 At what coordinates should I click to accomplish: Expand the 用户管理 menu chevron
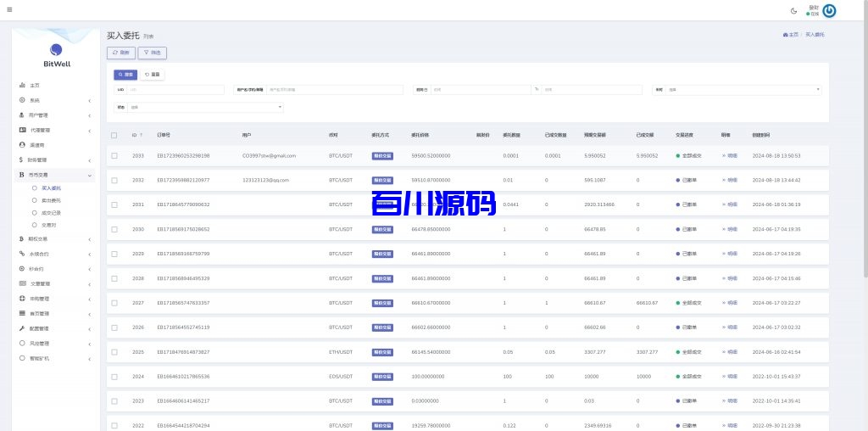(90, 115)
